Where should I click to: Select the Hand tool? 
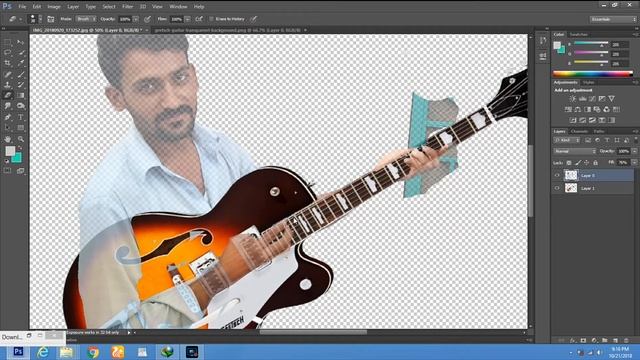click(8, 139)
